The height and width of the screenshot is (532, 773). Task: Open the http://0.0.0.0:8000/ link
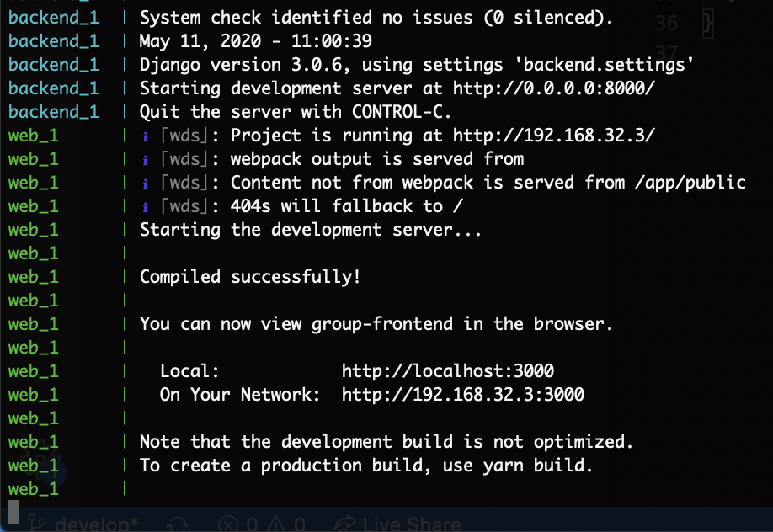554,88
